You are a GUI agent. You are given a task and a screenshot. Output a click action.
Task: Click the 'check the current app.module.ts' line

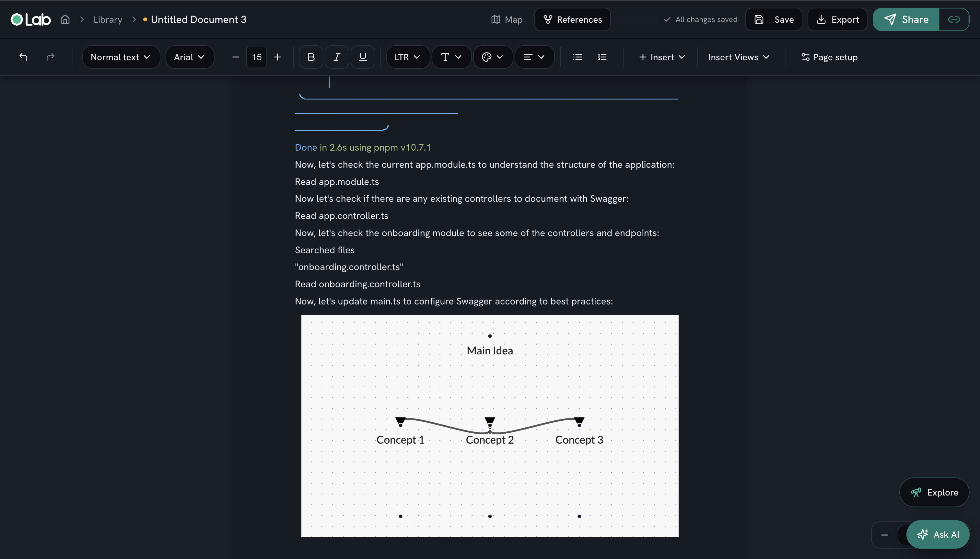coord(484,165)
